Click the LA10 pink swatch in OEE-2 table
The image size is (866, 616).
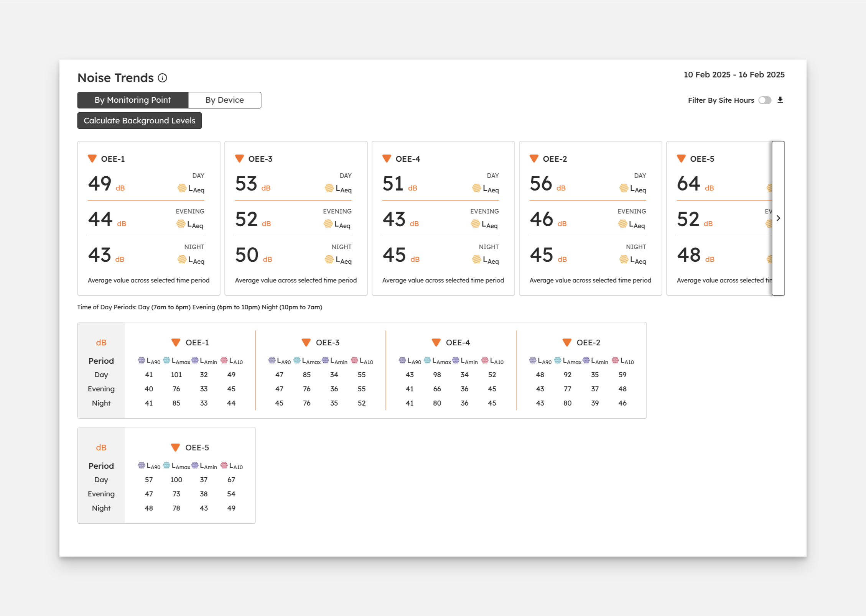coord(615,360)
